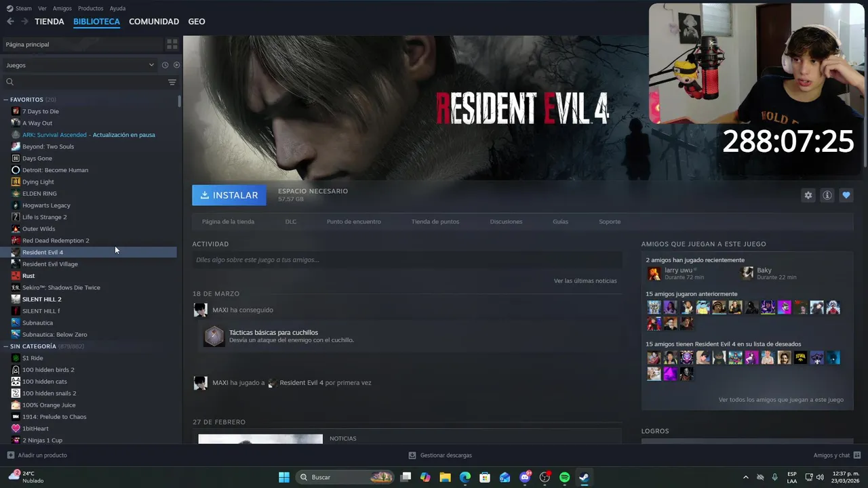Open game settings gear icon
This screenshot has height=488, width=868.
click(808, 195)
